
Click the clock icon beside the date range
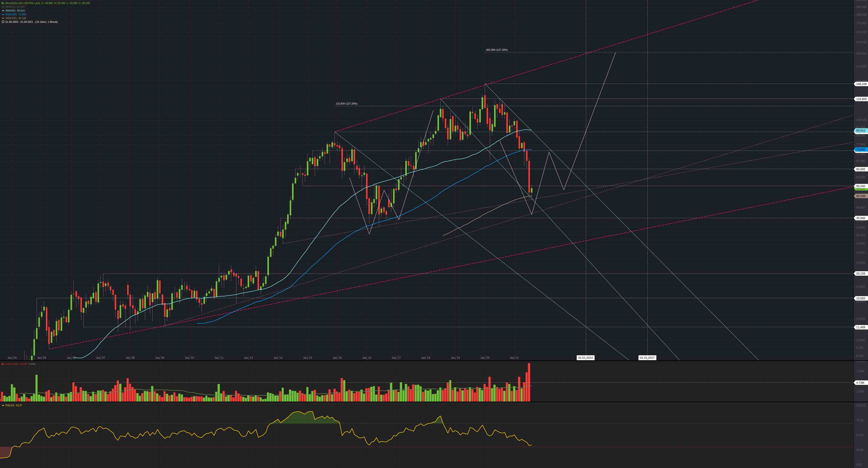pyautogui.click(x=3, y=22)
